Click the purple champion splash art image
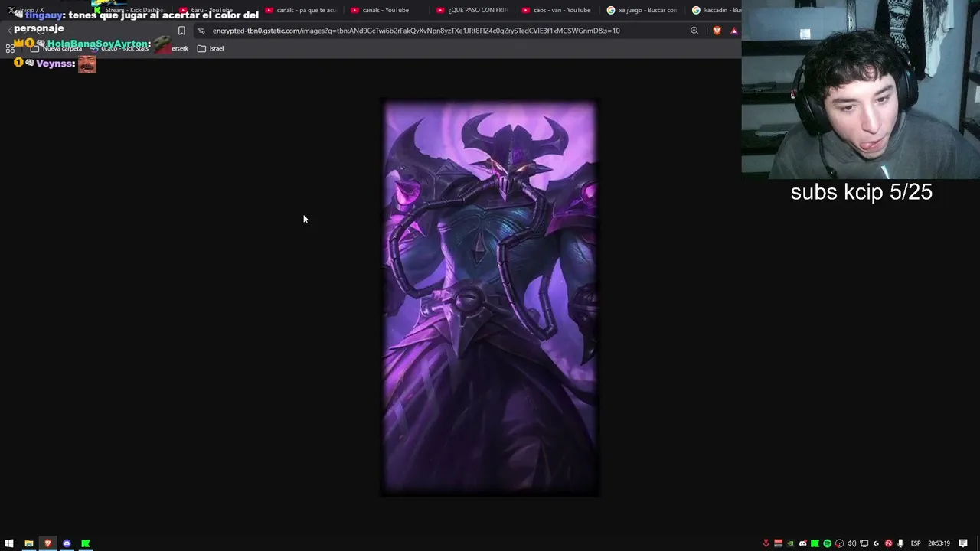980x551 pixels. pyautogui.click(x=490, y=298)
